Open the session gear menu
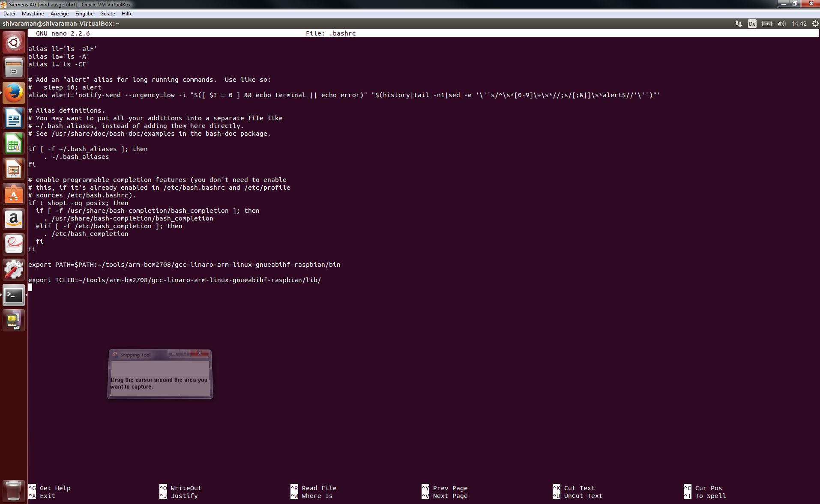Screen dimensions: 820x504 (x=815, y=24)
